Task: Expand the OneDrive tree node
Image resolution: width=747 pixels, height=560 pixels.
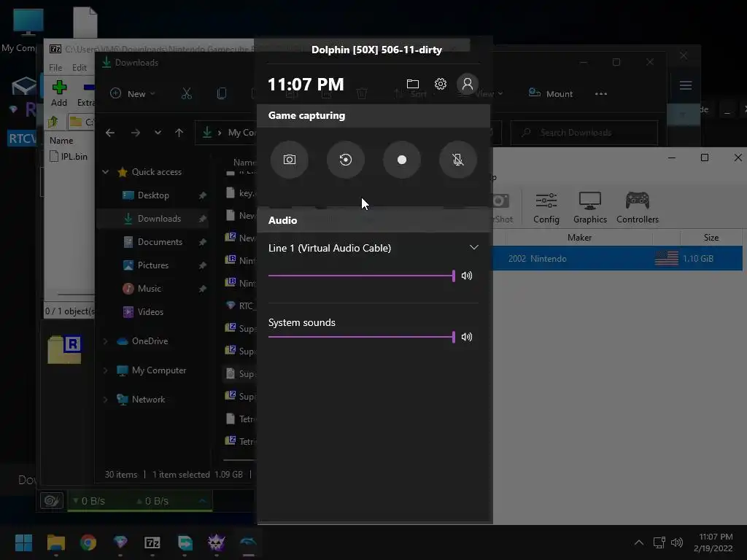Action: point(106,341)
